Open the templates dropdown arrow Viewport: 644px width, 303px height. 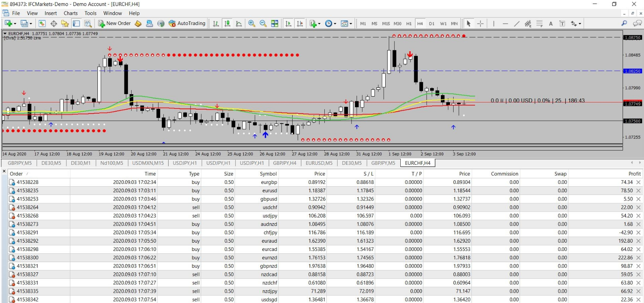pos(351,24)
